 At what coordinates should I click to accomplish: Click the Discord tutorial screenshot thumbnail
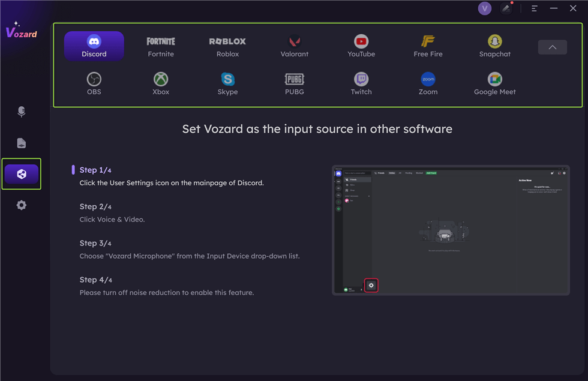point(451,230)
